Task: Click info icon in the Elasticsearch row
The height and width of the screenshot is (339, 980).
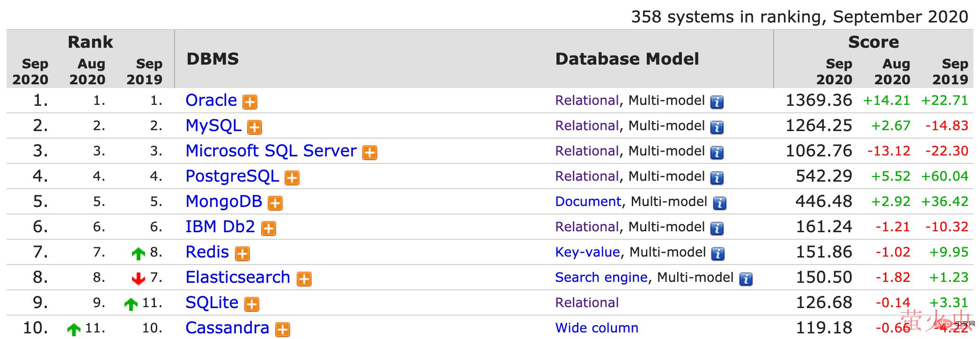Action: (746, 279)
